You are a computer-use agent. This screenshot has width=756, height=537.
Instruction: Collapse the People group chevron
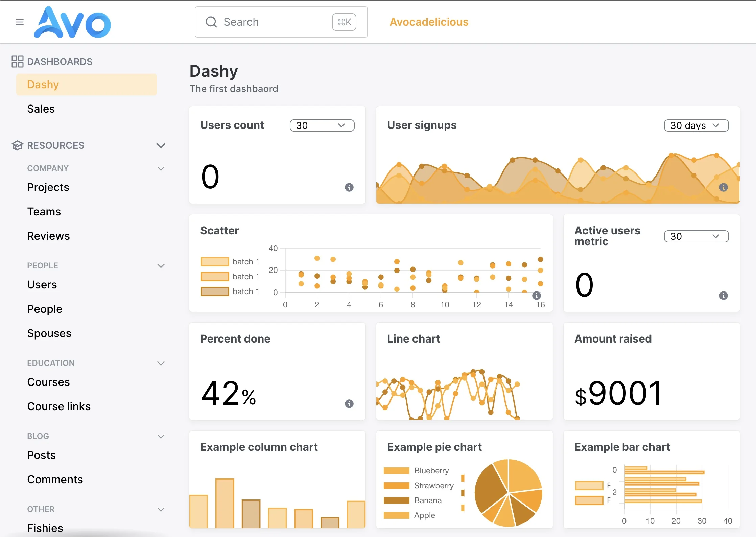161,266
